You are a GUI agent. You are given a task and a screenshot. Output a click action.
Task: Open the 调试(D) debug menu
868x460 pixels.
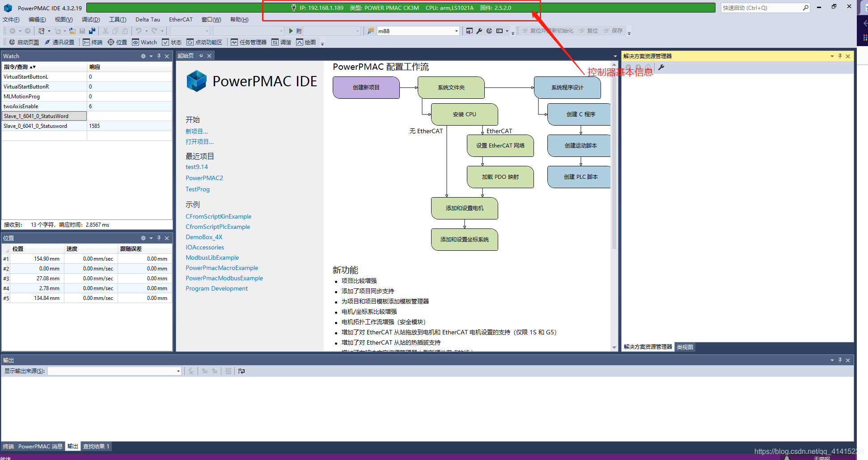(91, 20)
